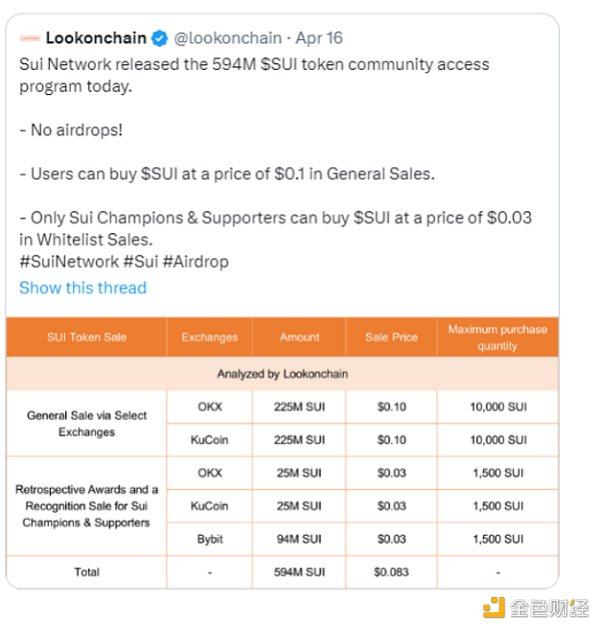Click the General Sale via Select Exchanges cell
Viewport: 600px width, 629px height.
87,423
